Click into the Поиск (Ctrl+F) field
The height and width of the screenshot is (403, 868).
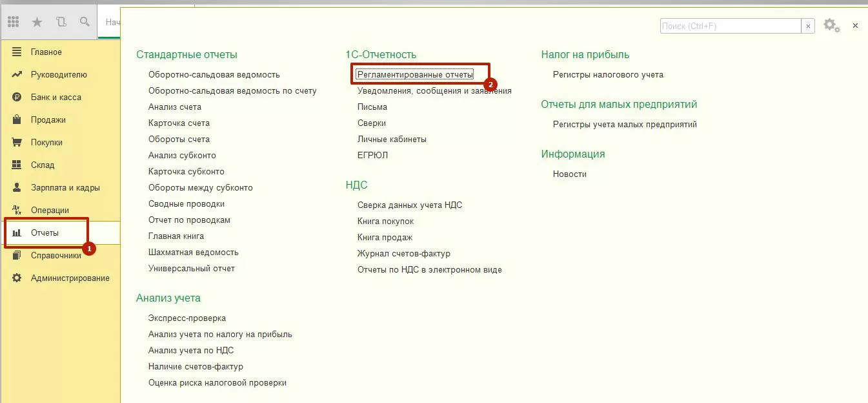click(x=731, y=26)
